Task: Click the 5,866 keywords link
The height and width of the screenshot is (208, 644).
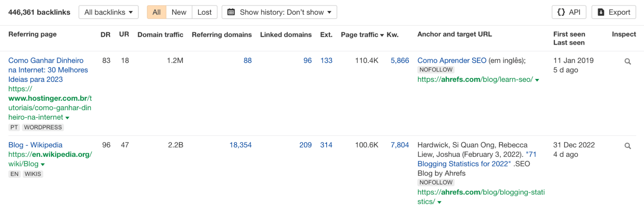Action: 399,60
